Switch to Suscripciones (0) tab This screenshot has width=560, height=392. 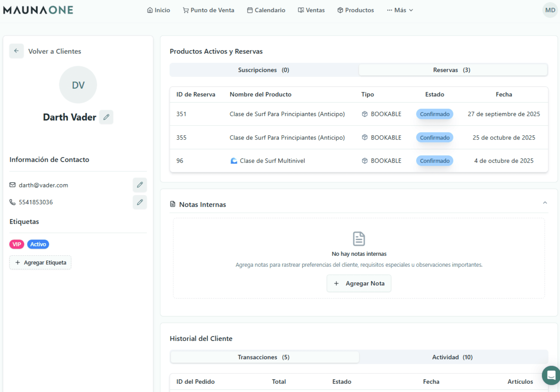click(x=264, y=70)
